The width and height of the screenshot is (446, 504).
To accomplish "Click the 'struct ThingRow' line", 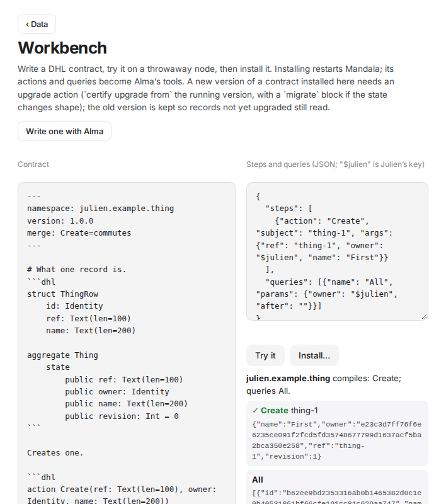I will pos(62,294).
